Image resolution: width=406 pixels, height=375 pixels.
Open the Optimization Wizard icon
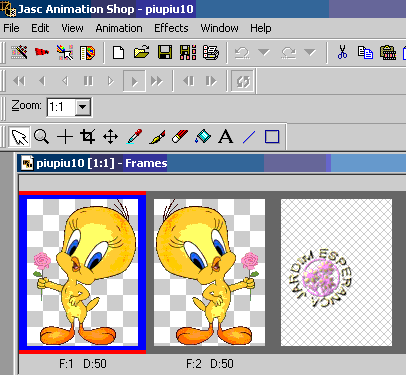pos(65,52)
